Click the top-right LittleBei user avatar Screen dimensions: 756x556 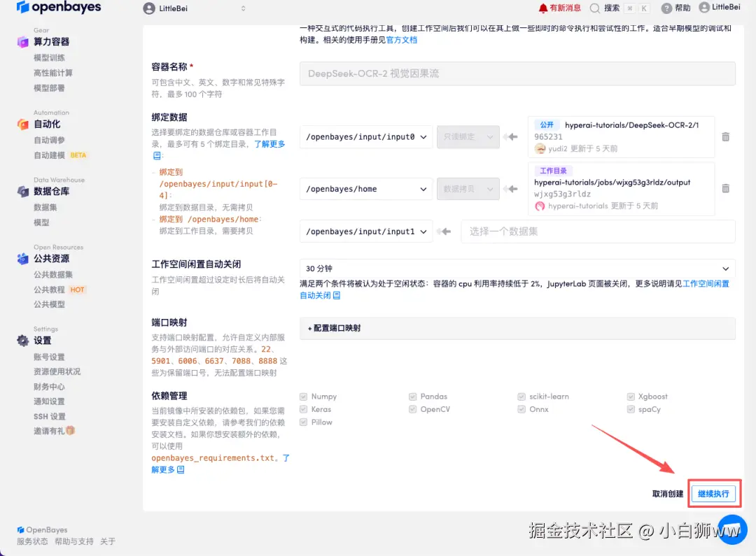tap(704, 7)
